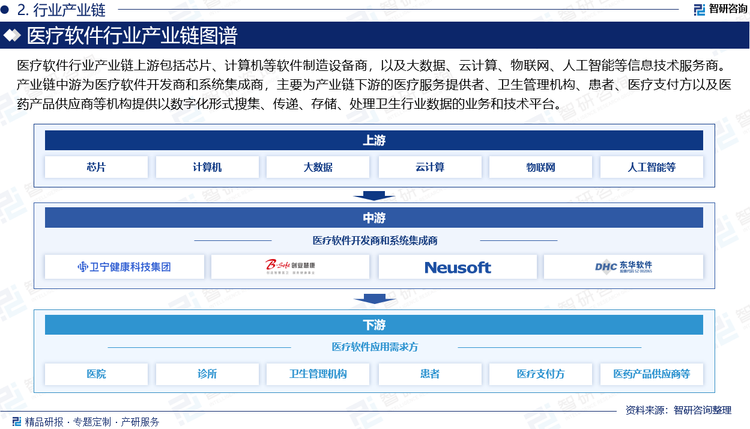Click the diamond icon before 医疗软件行业产业链图谱
Viewport: 750px width, 429px height.
point(12,35)
